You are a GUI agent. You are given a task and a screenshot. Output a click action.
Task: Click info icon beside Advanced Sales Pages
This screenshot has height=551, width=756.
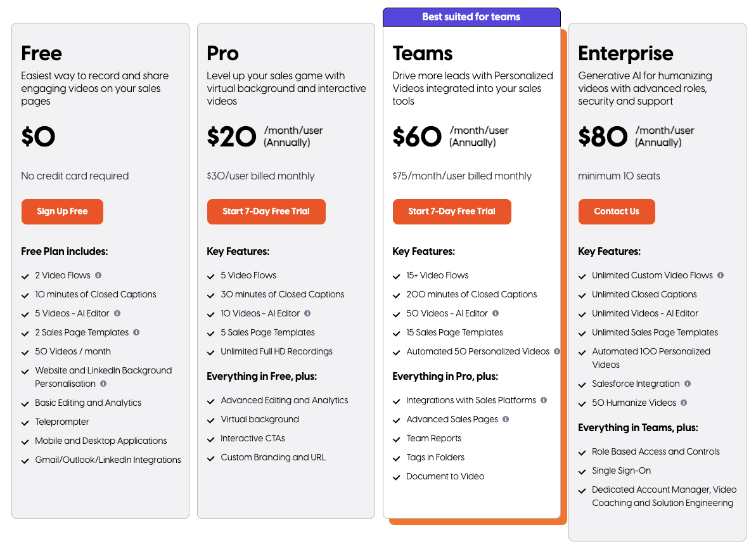(x=506, y=419)
